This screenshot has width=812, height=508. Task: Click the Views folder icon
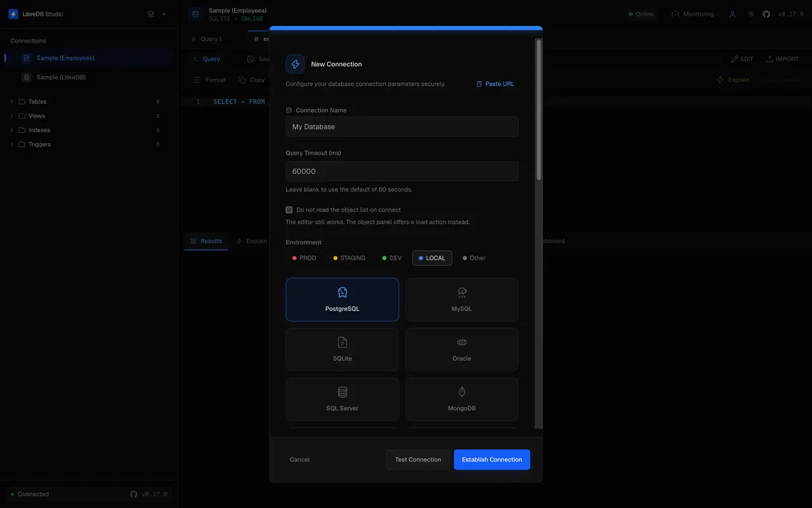(x=22, y=116)
